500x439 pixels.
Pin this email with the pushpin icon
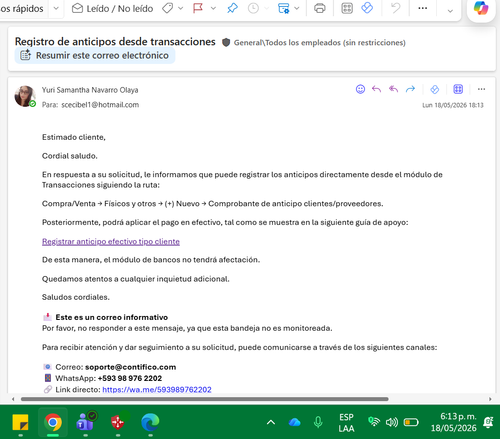(x=232, y=8)
